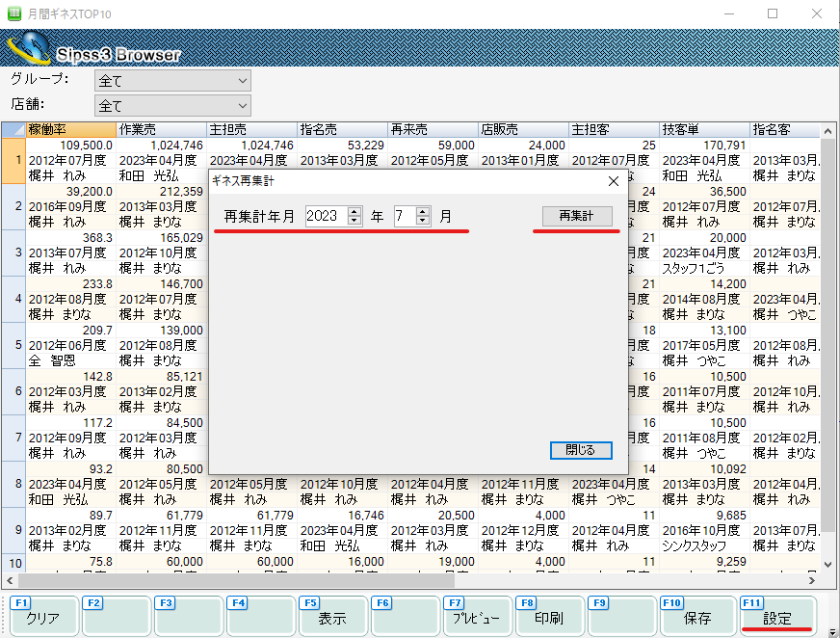
Task: Click the cell 2016年09月度 in row 2
Action: tap(70, 206)
